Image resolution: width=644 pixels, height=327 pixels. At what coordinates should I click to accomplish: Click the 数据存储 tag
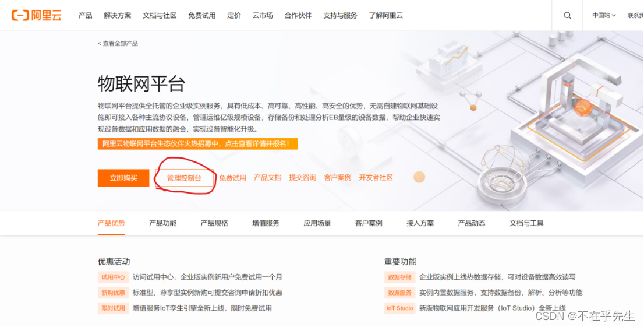(x=399, y=277)
